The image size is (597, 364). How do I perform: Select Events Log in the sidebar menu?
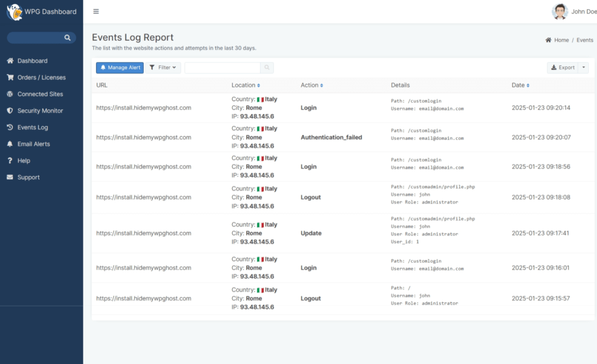pyautogui.click(x=34, y=127)
